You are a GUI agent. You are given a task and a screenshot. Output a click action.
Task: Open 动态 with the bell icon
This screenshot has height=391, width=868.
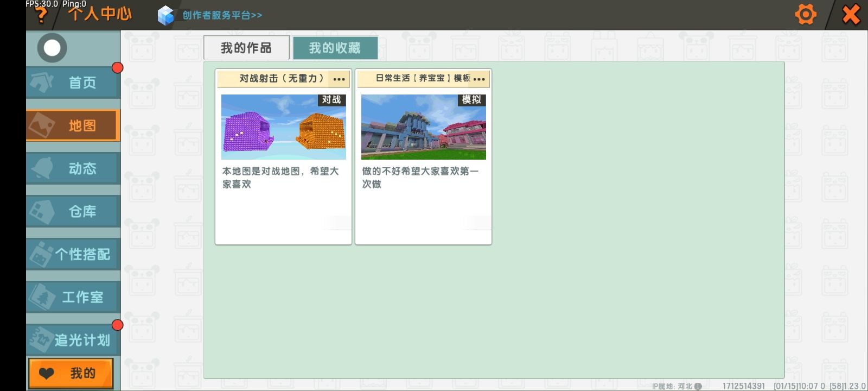tap(73, 168)
